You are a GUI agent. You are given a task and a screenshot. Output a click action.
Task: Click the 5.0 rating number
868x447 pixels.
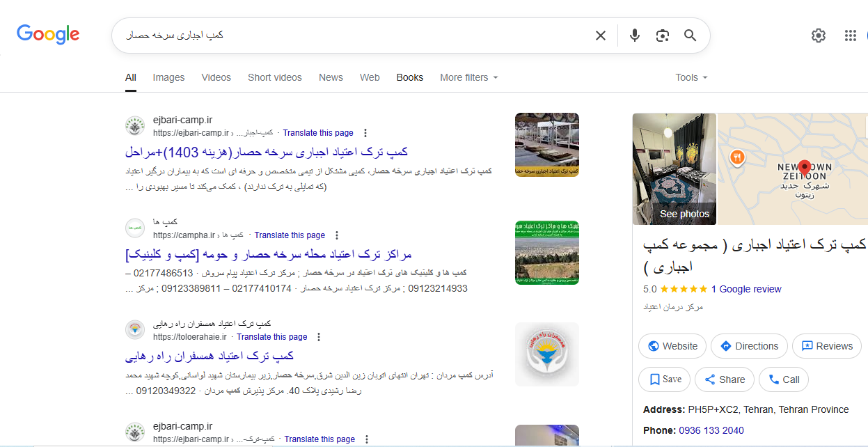pyautogui.click(x=650, y=289)
